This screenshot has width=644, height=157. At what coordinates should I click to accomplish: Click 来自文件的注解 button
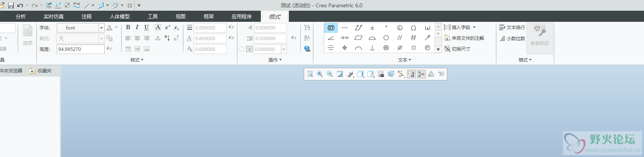coord(464,38)
